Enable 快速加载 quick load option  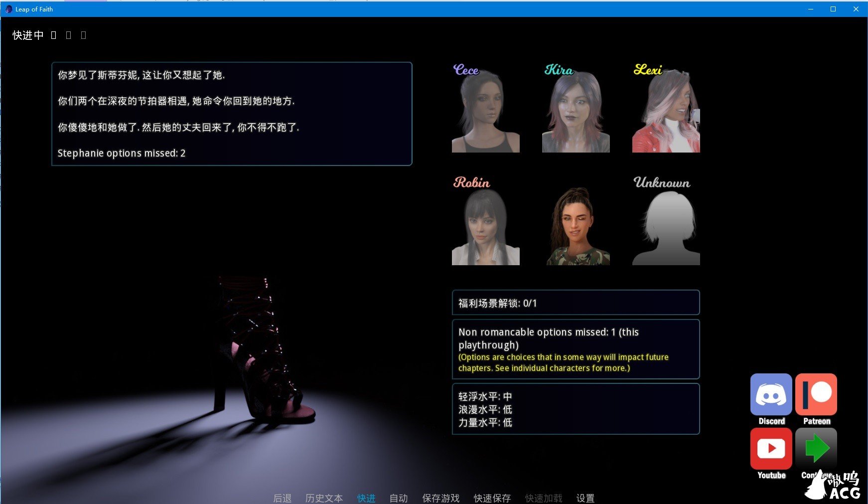pos(543,498)
